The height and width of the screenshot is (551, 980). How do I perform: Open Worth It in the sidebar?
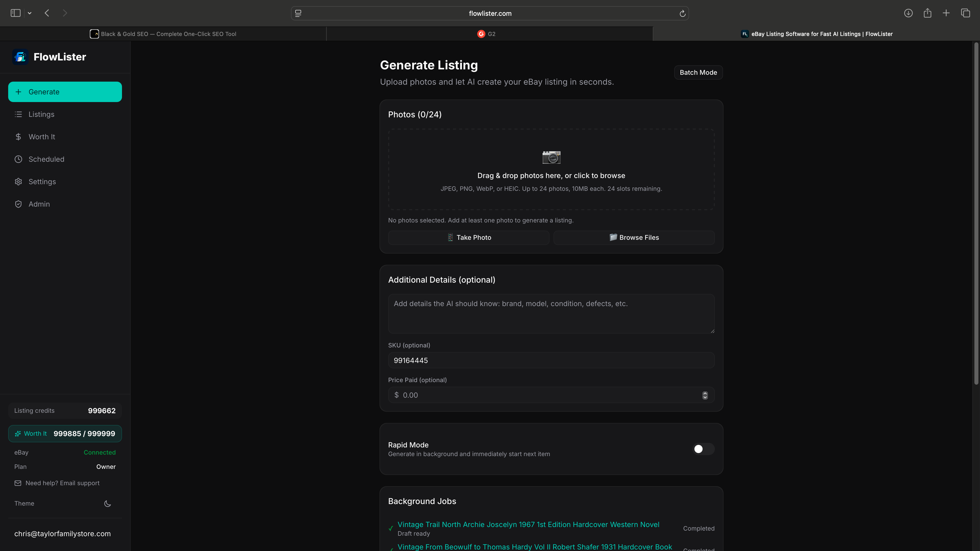(x=65, y=137)
